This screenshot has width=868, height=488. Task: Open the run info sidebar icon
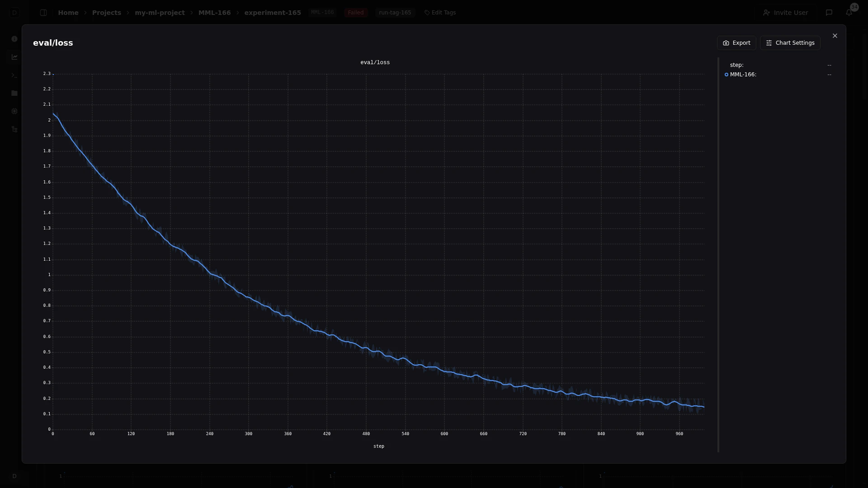coord(14,39)
